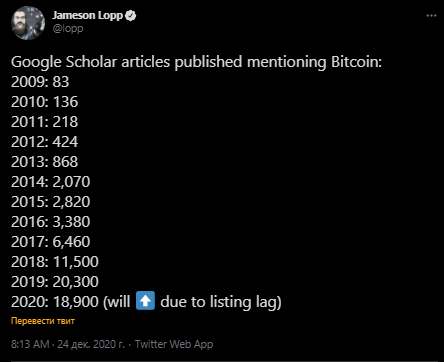Click the 2009: 83 line
Image resolution: width=444 pixels, height=362 pixels.
click(x=40, y=82)
